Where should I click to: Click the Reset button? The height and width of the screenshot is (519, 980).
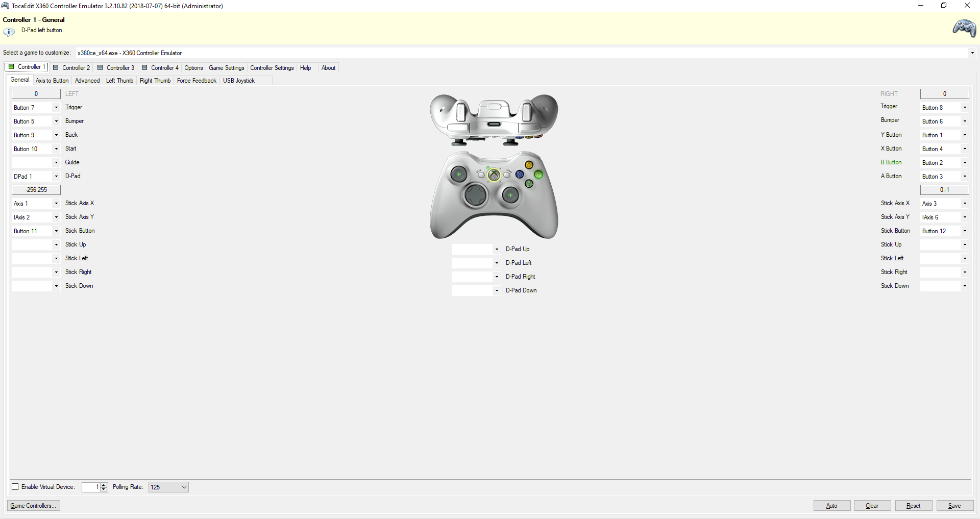click(914, 506)
